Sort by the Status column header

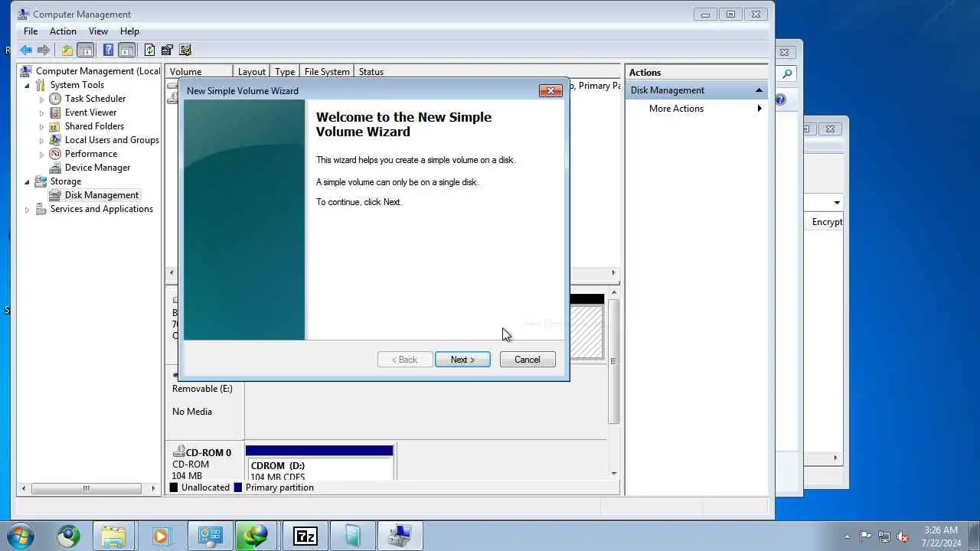[371, 72]
